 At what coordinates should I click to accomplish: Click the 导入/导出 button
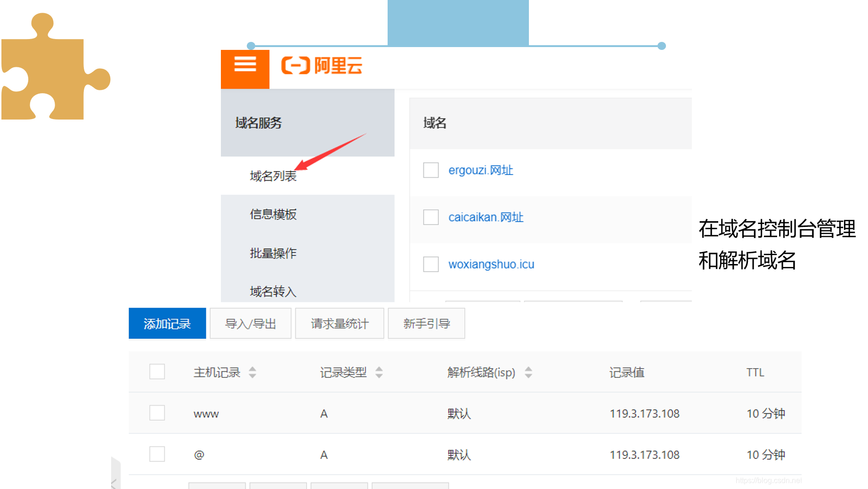251,323
